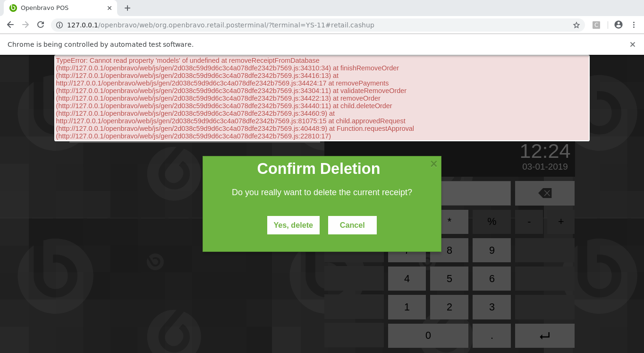
Task: Tap number 3 on the keypad
Action: tap(491, 307)
